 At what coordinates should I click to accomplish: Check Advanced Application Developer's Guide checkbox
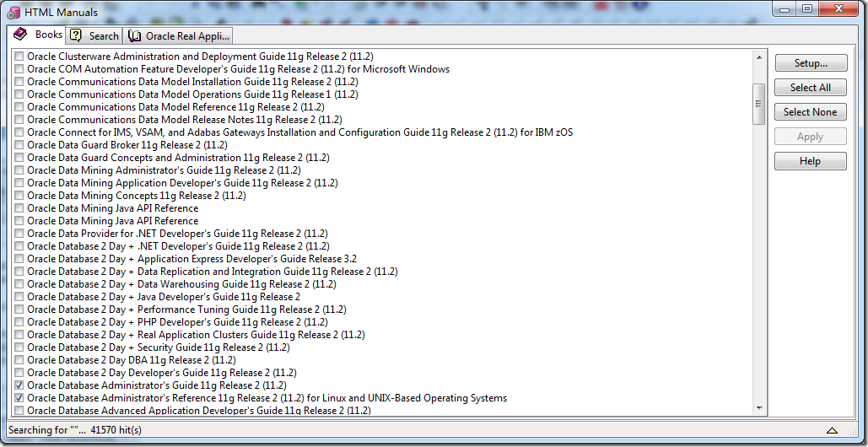click(x=19, y=411)
